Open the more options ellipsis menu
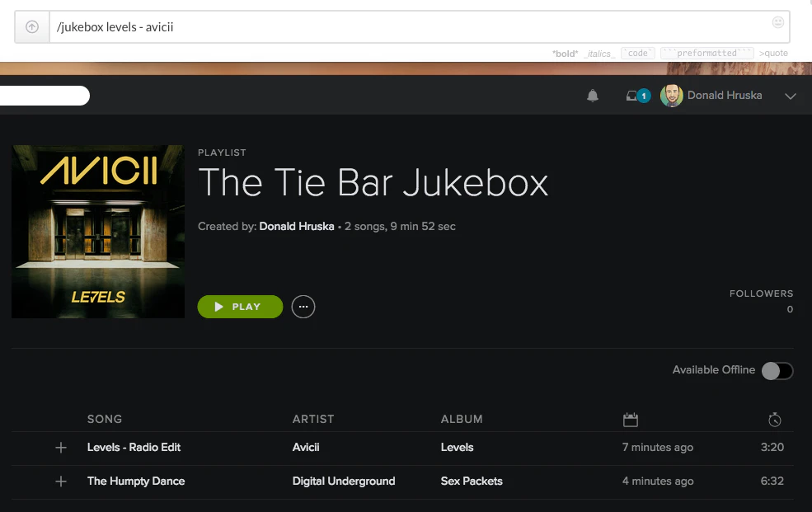812x512 pixels. pos(303,307)
